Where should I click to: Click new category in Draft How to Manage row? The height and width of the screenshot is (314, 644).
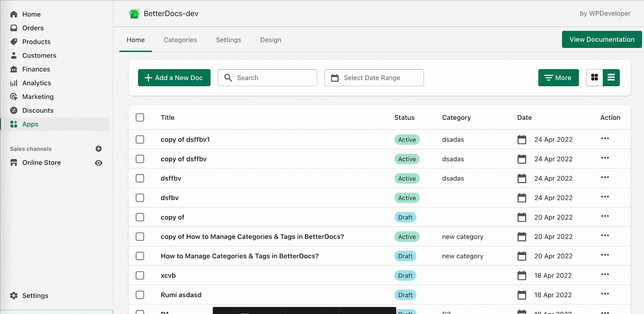462,256
